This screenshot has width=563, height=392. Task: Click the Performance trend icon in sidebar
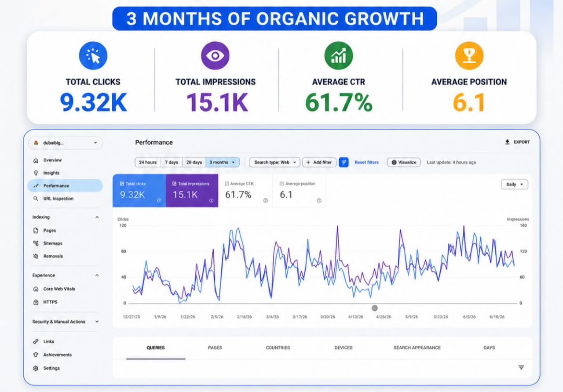tap(36, 186)
